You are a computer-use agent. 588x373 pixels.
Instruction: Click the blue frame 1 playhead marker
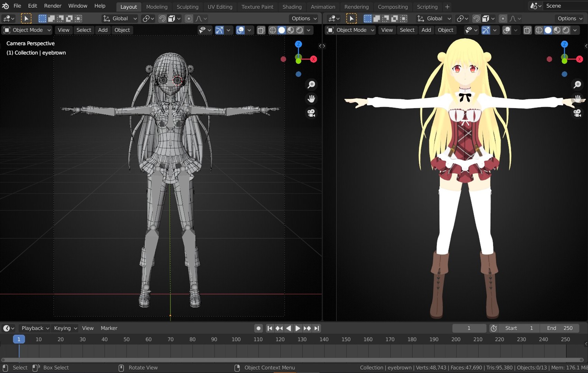coord(19,339)
